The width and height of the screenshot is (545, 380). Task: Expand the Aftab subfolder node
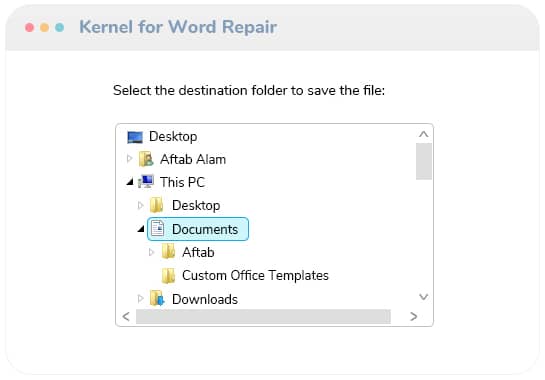(x=151, y=252)
